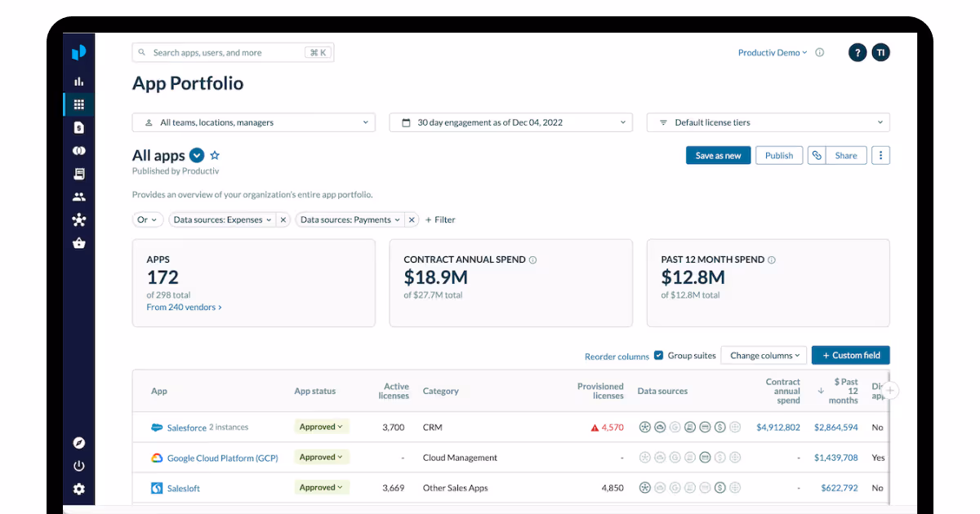The height and width of the screenshot is (514, 980).
Task: Click the help question mark icon
Action: [857, 52]
